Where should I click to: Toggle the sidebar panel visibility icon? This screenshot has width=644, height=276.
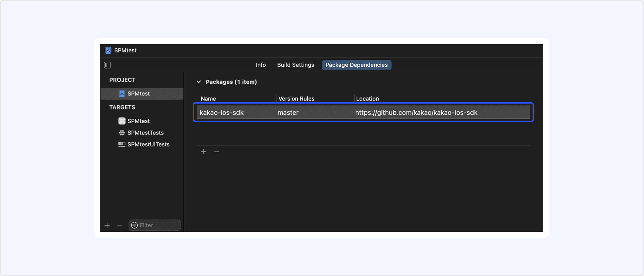click(x=107, y=65)
